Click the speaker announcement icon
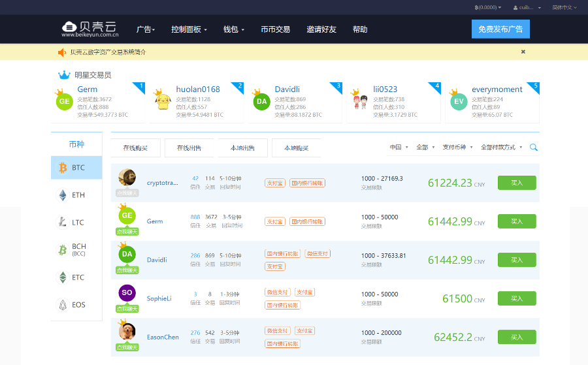 [x=62, y=52]
